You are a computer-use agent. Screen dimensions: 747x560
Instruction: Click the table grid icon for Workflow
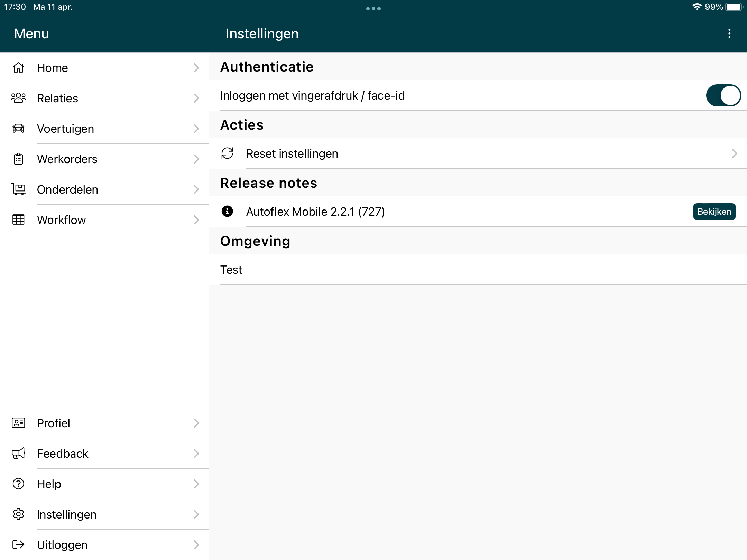[18, 220]
